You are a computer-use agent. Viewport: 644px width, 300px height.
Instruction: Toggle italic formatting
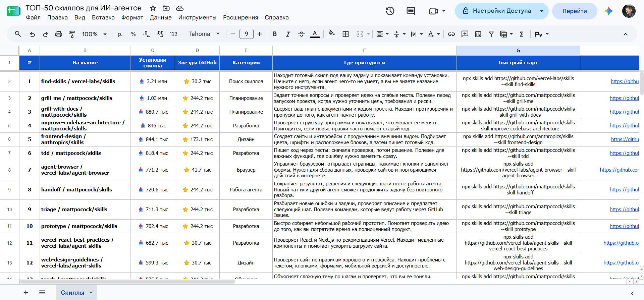pyautogui.click(x=288, y=34)
